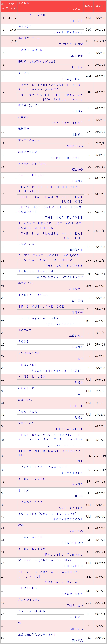This screenshot has height=644, width=107.
Task: Click the PROVANT title
Action: tap(28, 365)
